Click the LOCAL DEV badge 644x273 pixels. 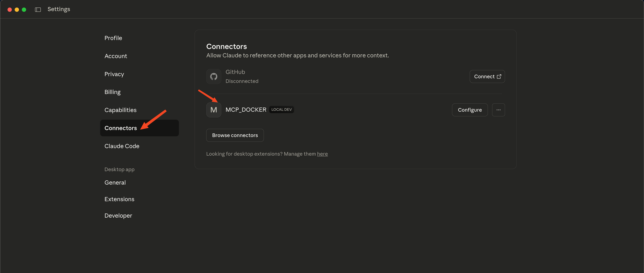(x=281, y=110)
